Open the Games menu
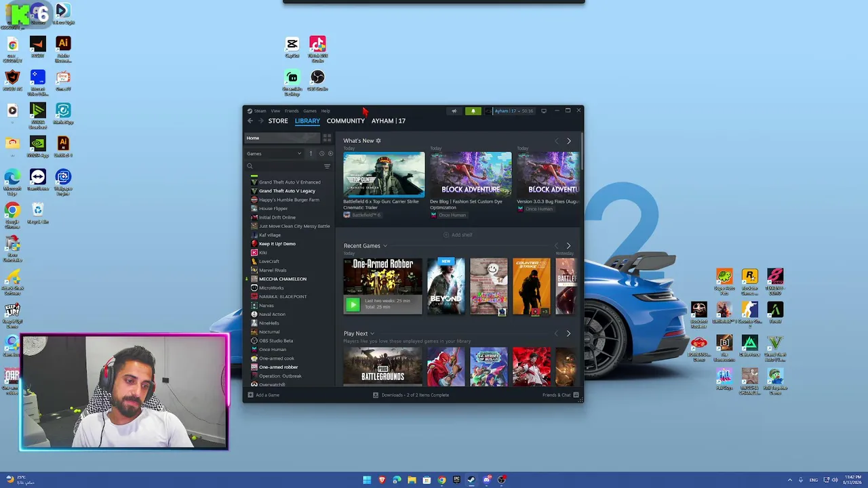Screen dimensions: 868x488 pyautogui.click(x=310, y=111)
